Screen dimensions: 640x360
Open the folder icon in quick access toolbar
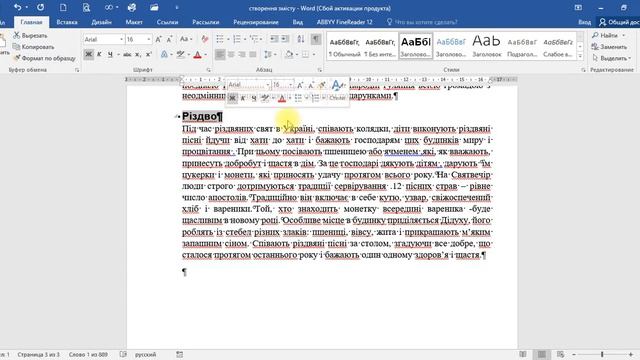click(154, 7)
